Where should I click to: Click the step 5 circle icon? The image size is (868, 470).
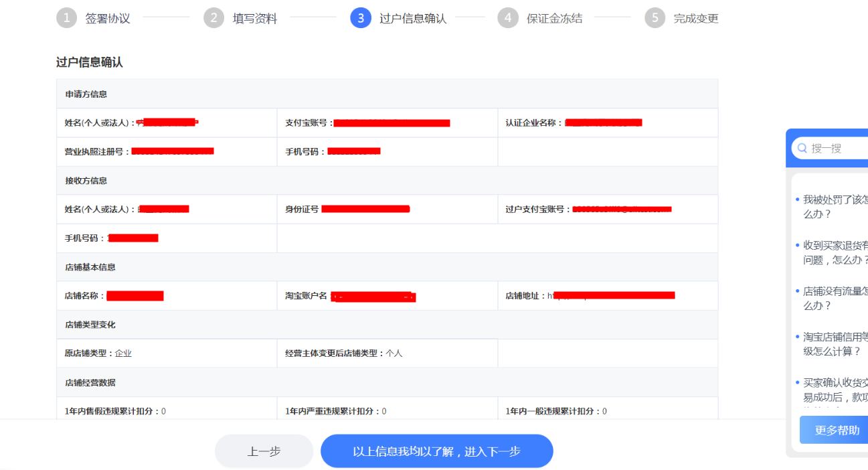point(655,18)
